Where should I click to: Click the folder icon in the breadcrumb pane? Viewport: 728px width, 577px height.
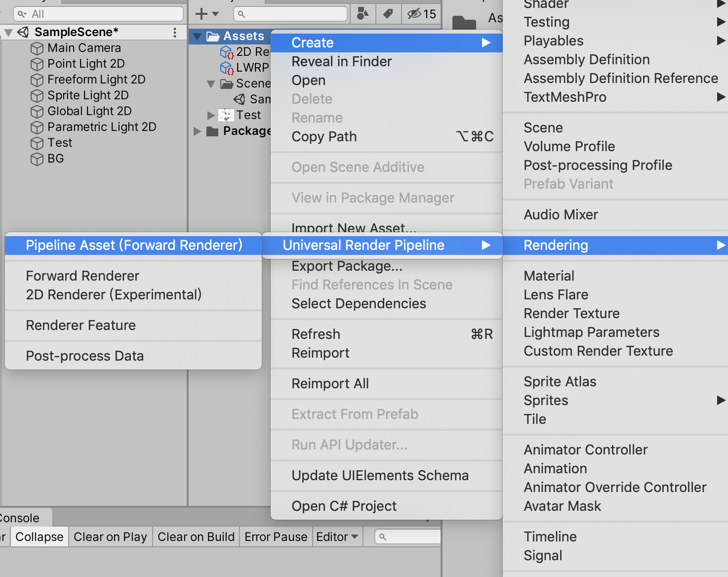pyautogui.click(x=464, y=22)
